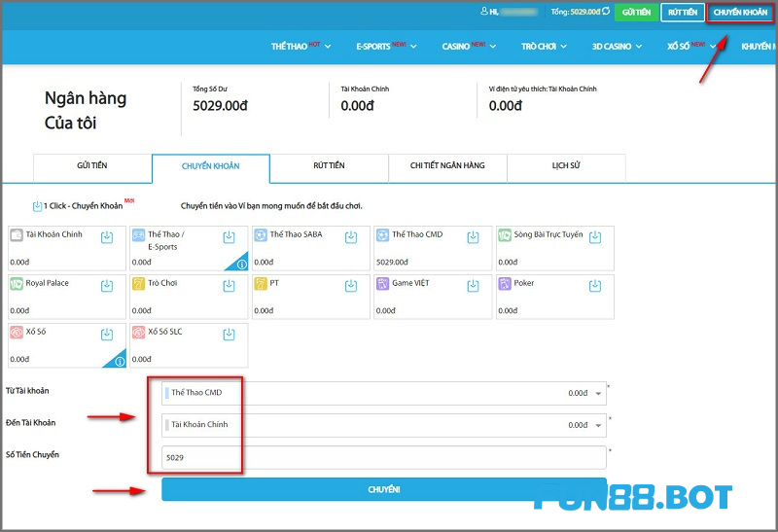This screenshot has height=532, width=778.
Task: Click transfer-in icon on Thể Thao CMD wallet
Action: click(474, 237)
